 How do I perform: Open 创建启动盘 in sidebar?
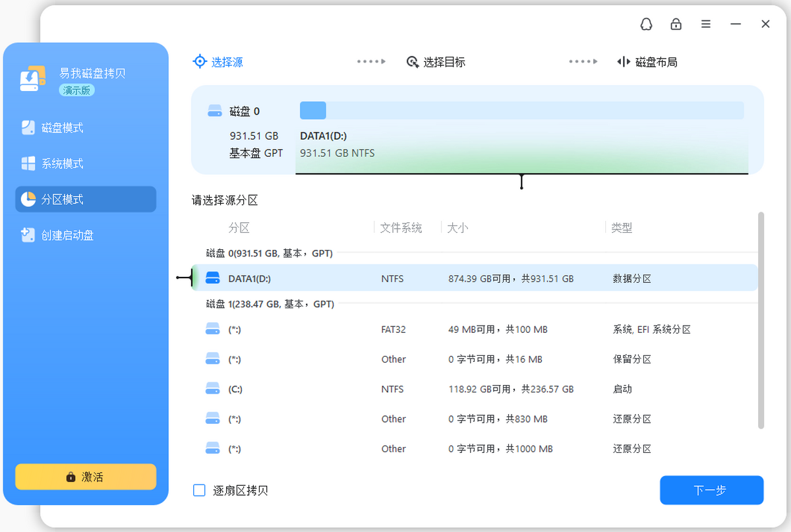click(x=86, y=235)
